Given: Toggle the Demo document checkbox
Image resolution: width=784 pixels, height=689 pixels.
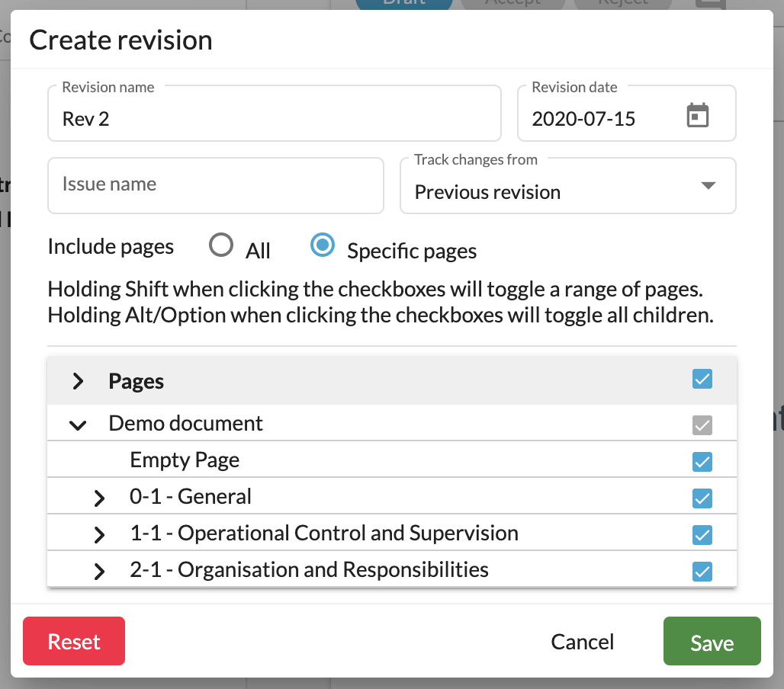Looking at the screenshot, I should coord(702,425).
